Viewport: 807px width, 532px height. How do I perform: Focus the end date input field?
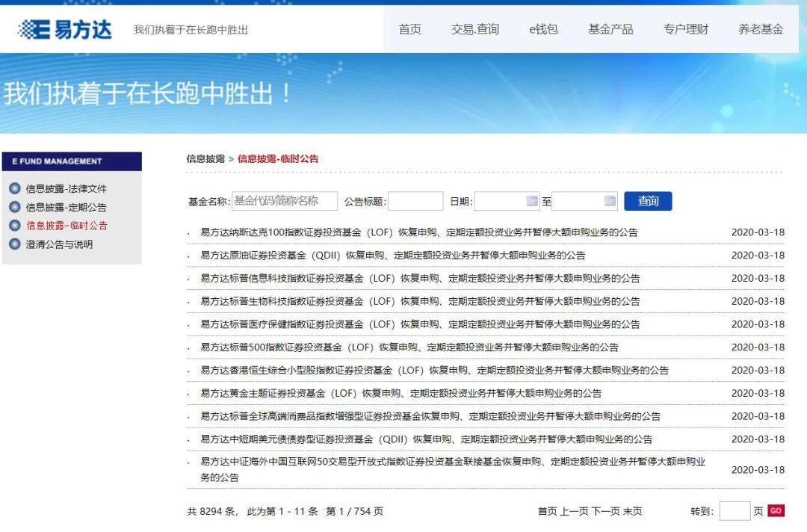pos(584,201)
